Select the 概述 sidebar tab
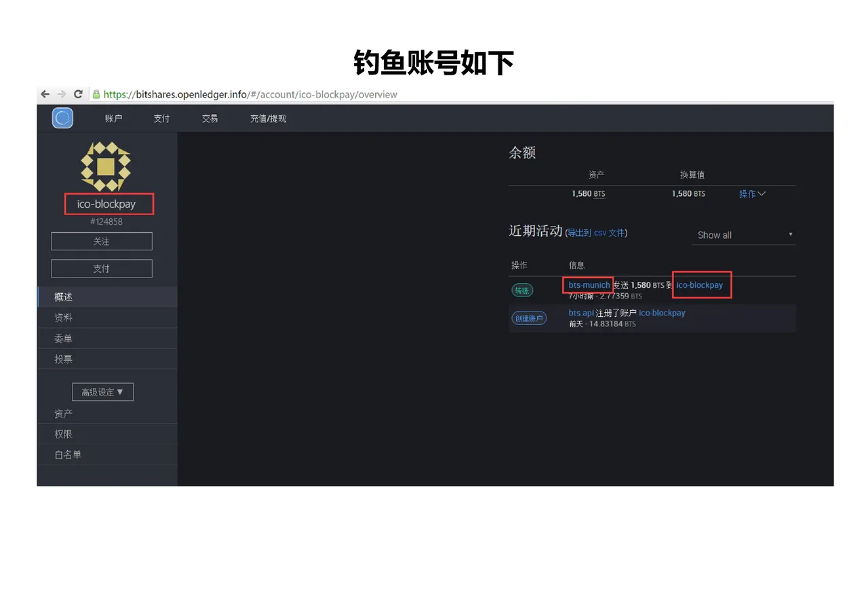868x614 pixels. (x=108, y=297)
